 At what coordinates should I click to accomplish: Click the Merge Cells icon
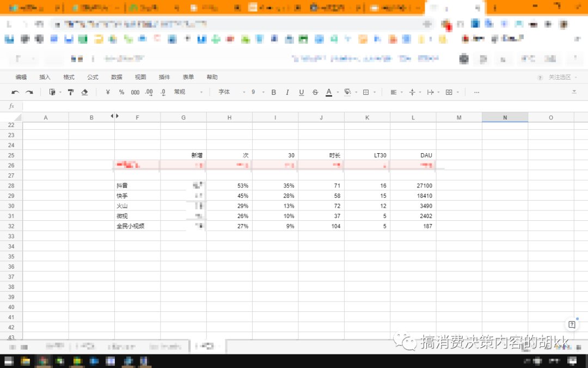pyautogui.click(x=449, y=92)
